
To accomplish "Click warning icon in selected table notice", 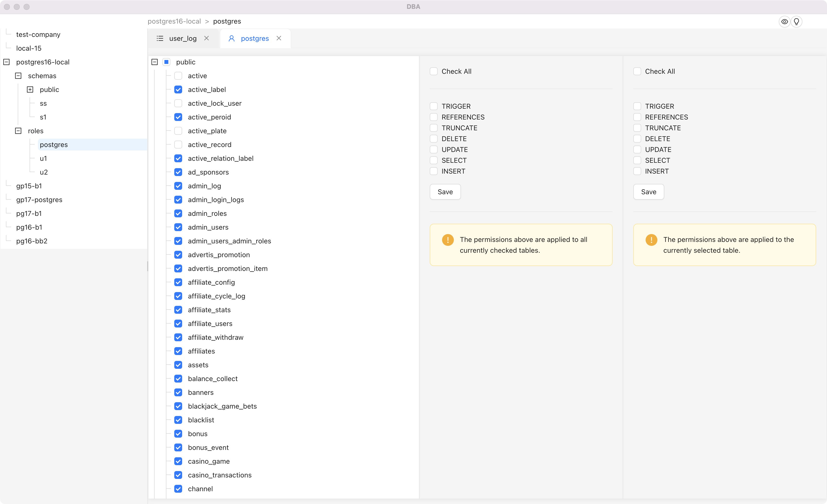I will pyautogui.click(x=651, y=240).
